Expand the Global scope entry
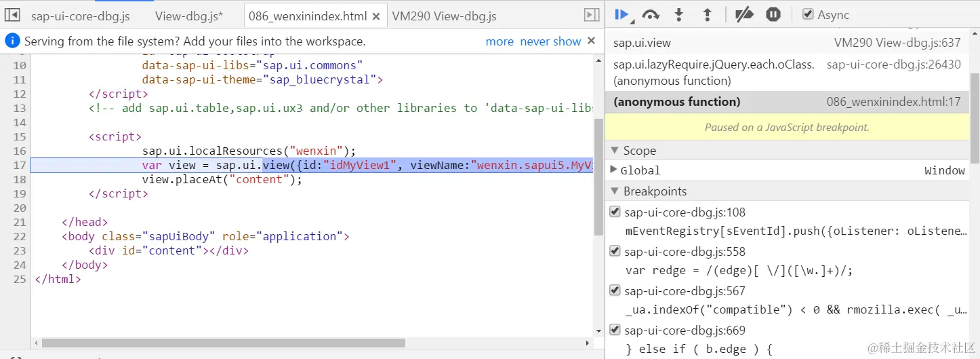The width and height of the screenshot is (980, 359). pyautogui.click(x=613, y=170)
